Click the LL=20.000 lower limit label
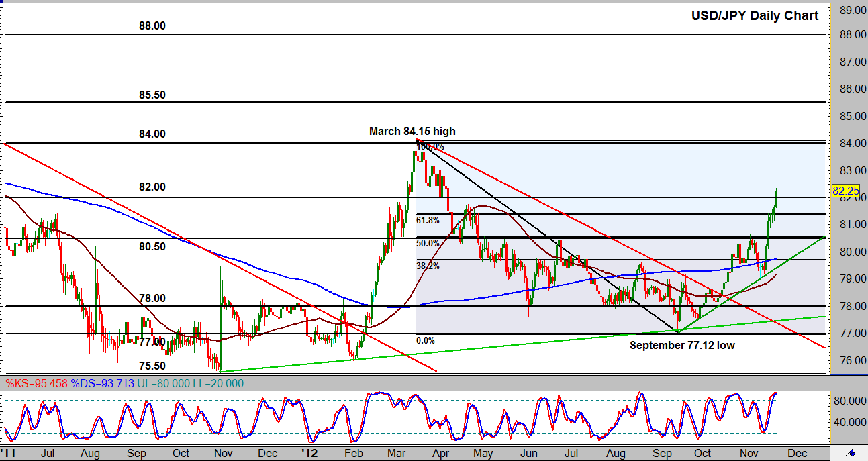The height and width of the screenshot is (461, 868). [x=218, y=384]
